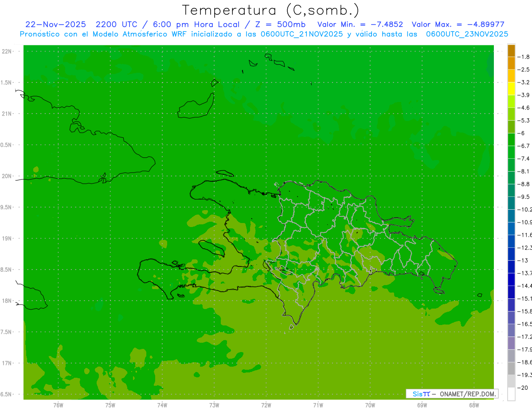Screen dimensions: 532x411
Task: Click the "Temperatura (C,somb.)" title
Action: pos(270,10)
